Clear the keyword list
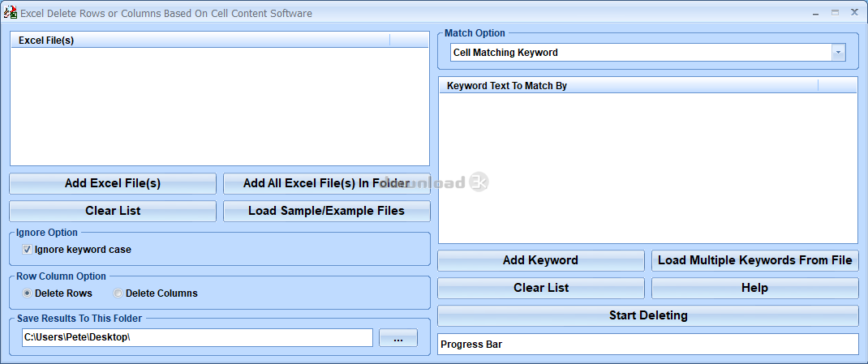Viewport: 868px width, 364px height. pyautogui.click(x=541, y=289)
